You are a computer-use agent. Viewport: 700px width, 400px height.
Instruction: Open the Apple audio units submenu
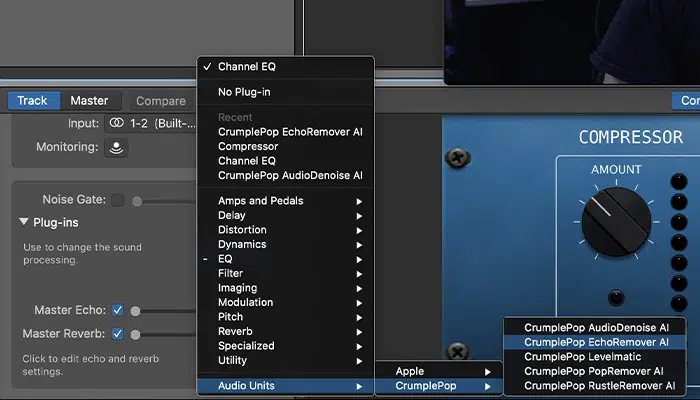pos(439,371)
